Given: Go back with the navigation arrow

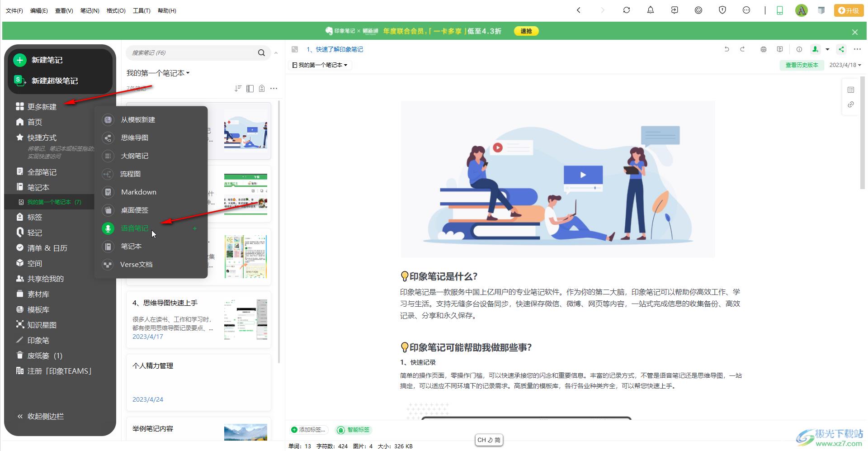Looking at the screenshot, I should point(579,10).
